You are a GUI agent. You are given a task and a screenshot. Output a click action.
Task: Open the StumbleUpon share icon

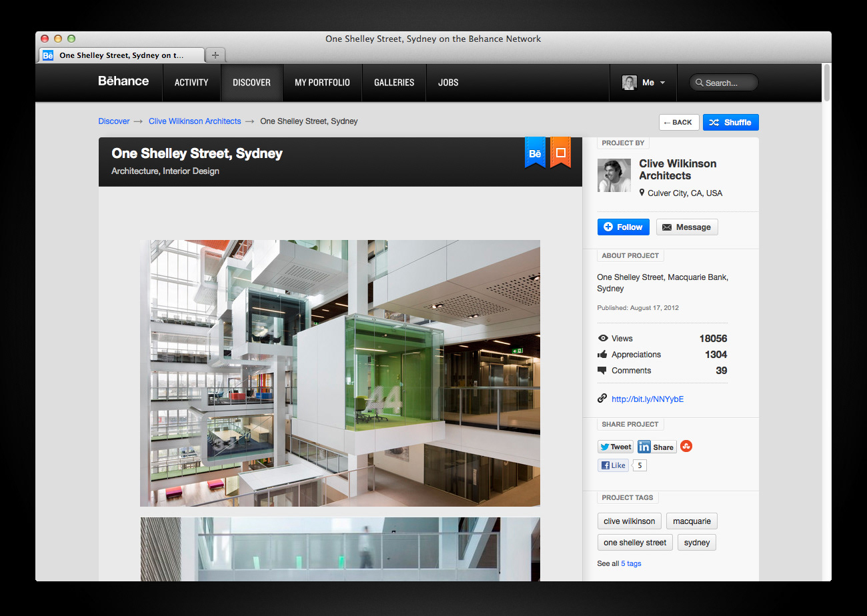[686, 446]
